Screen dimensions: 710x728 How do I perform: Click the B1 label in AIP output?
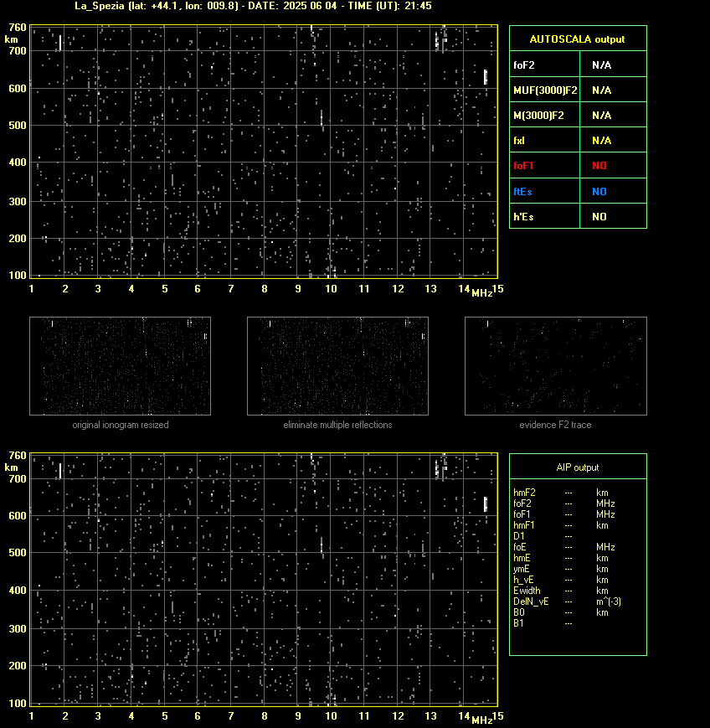(518, 623)
